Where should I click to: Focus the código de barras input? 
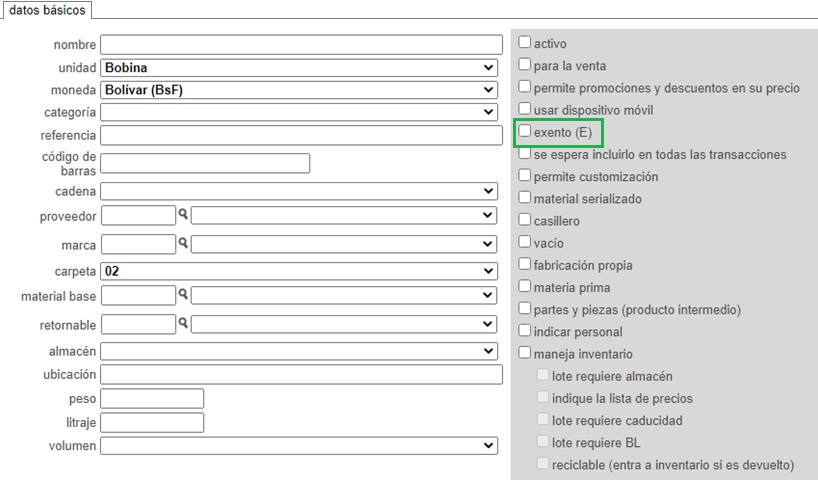(205, 163)
